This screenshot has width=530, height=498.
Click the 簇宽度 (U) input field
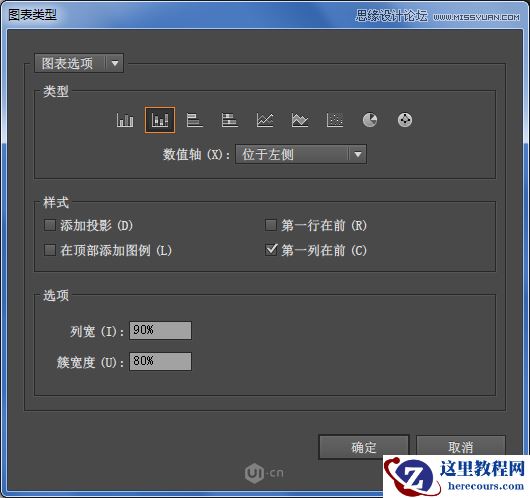coord(161,361)
